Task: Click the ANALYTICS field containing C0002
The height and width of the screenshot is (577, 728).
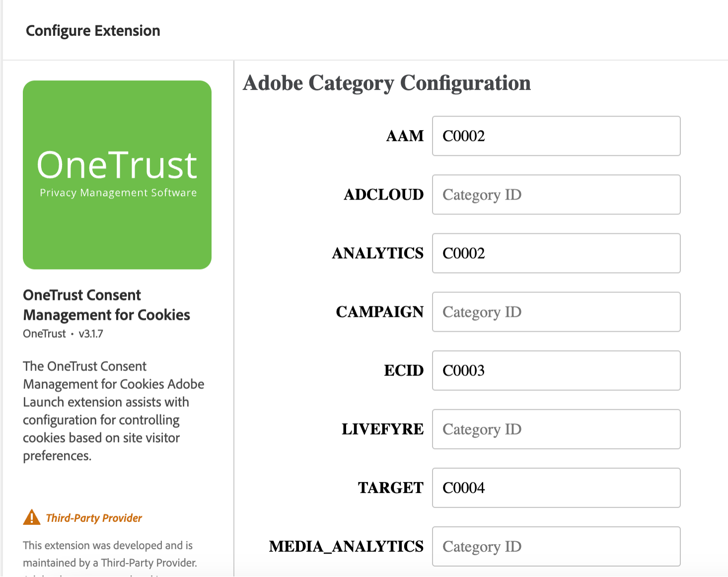Action: pos(556,253)
